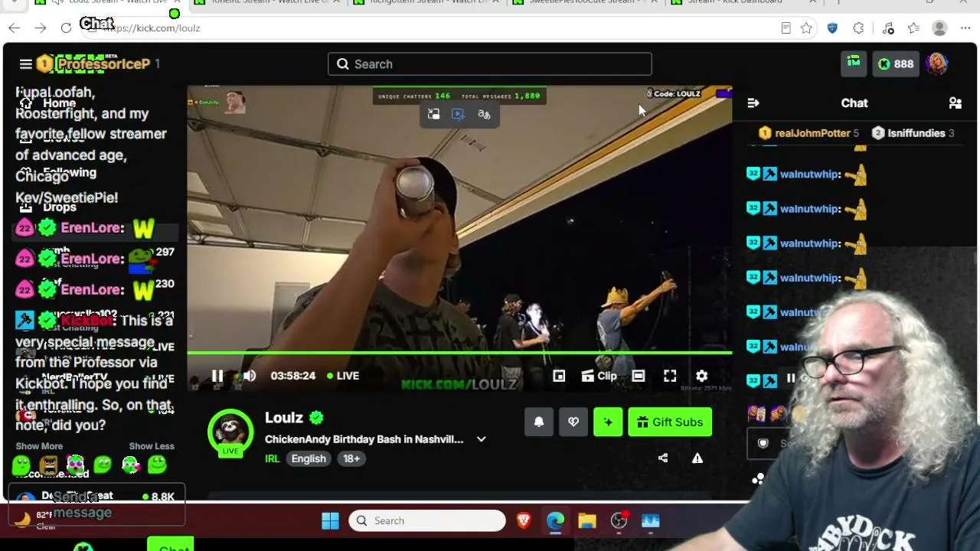Select the 18+ tag
Screen dimensions: 980x551
(x=351, y=458)
